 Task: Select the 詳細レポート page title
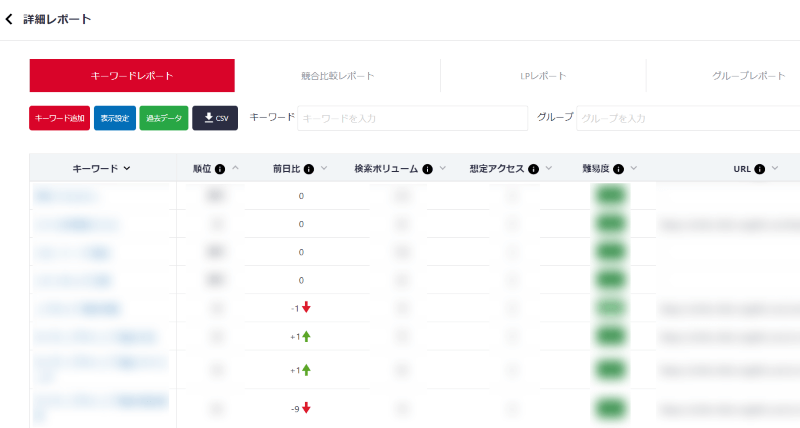pos(57,19)
